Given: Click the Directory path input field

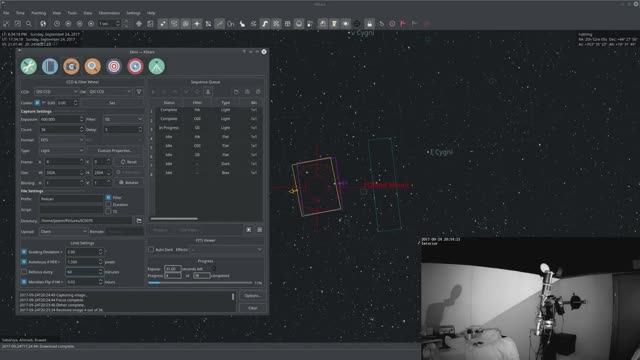Looking at the screenshot, I should pyautogui.click(x=86, y=221).
